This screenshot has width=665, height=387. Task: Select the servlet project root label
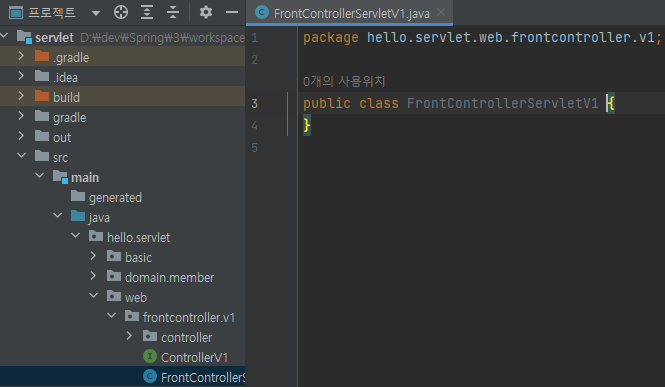54,38
